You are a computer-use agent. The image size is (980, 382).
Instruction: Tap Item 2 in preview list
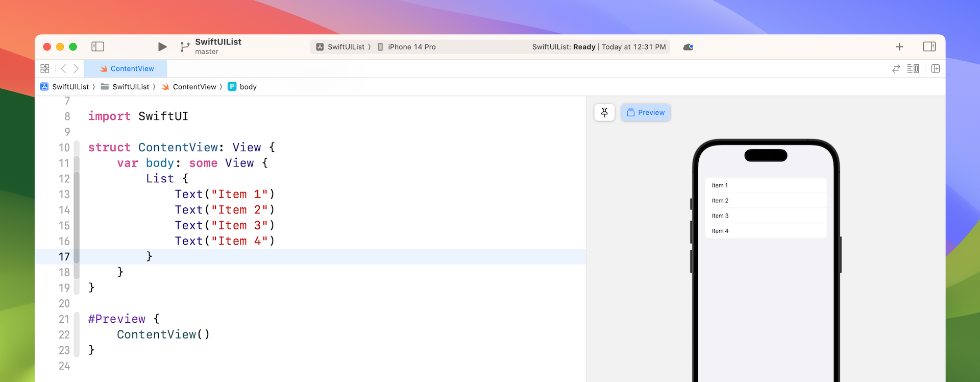click(x=766, y=201)
